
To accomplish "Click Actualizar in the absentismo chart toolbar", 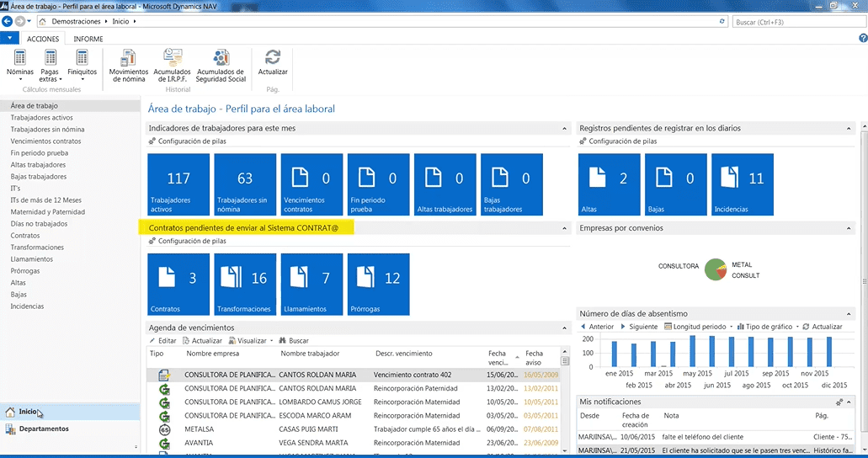I will 822,327.
